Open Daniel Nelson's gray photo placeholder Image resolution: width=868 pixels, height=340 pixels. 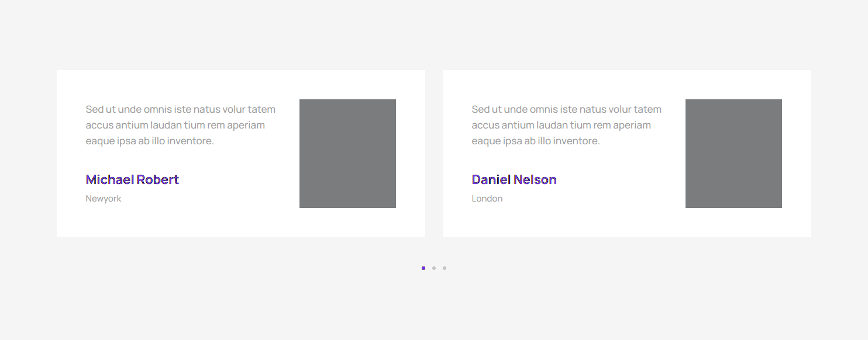[733, 154]
